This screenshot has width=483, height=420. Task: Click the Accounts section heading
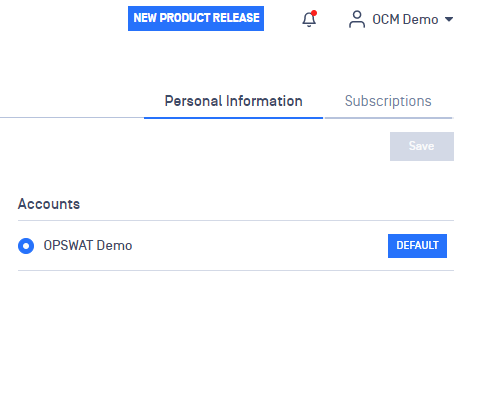(49, 204)
